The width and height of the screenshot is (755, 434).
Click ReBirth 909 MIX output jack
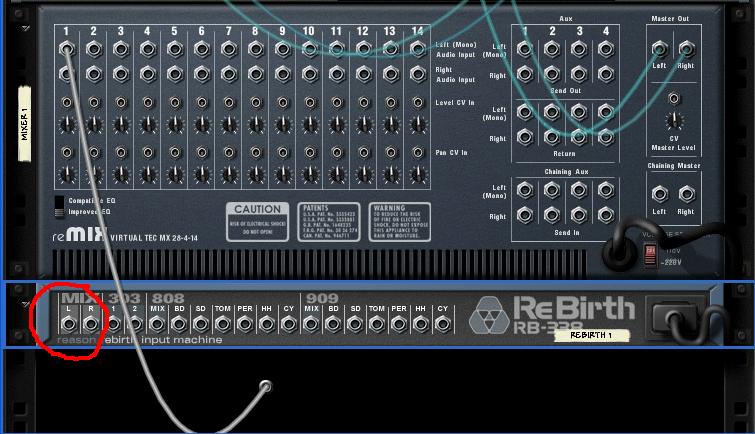311,324
